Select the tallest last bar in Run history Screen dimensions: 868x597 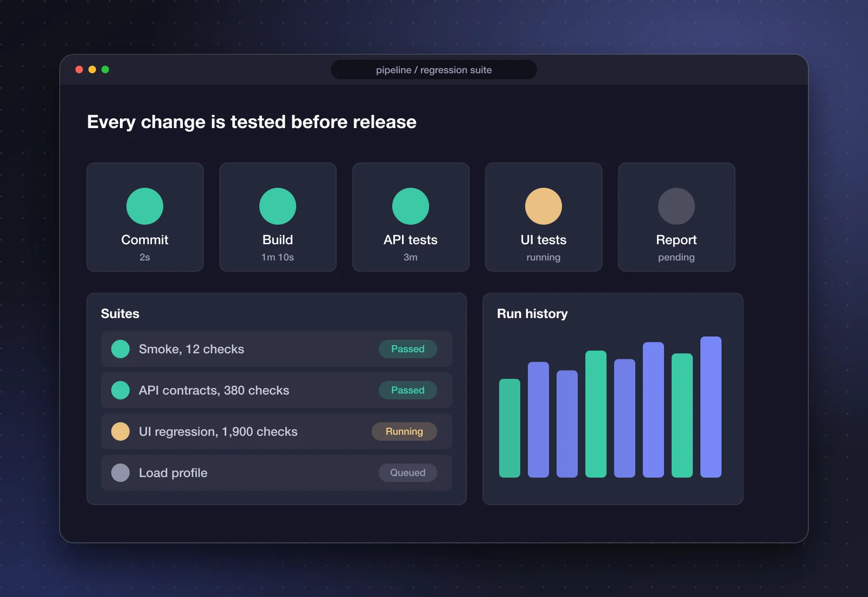pos(711,407)
